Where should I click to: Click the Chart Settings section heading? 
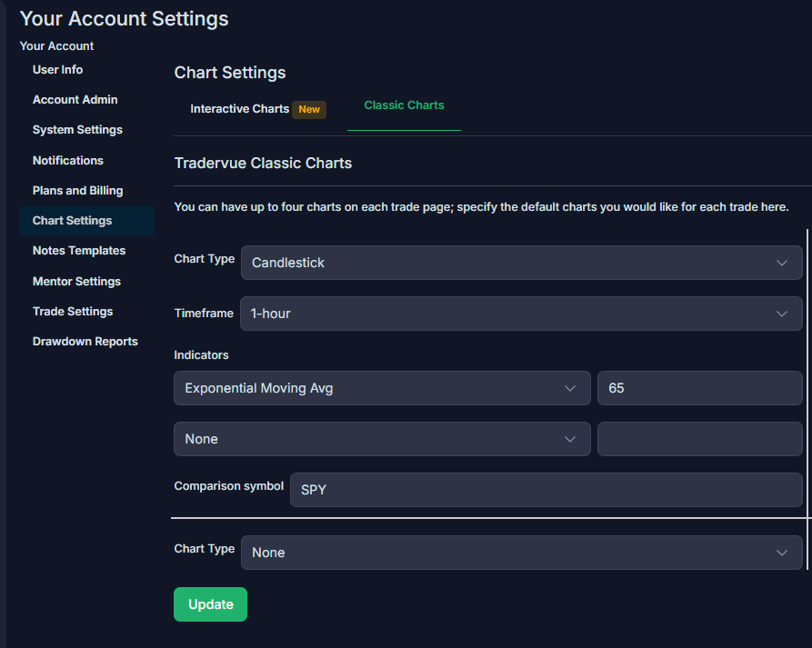click(230, 73)
